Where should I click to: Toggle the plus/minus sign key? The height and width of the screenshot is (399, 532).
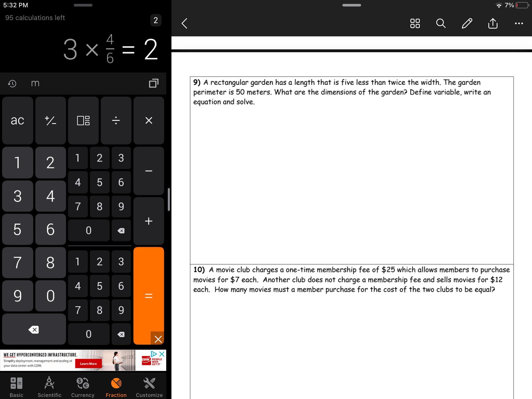[x=50, y=121]
